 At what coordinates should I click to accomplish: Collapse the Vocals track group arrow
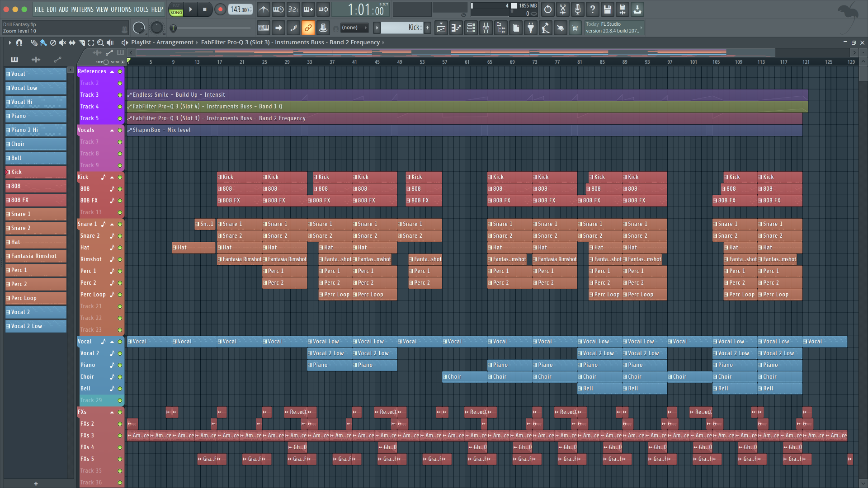pos(112,130)
